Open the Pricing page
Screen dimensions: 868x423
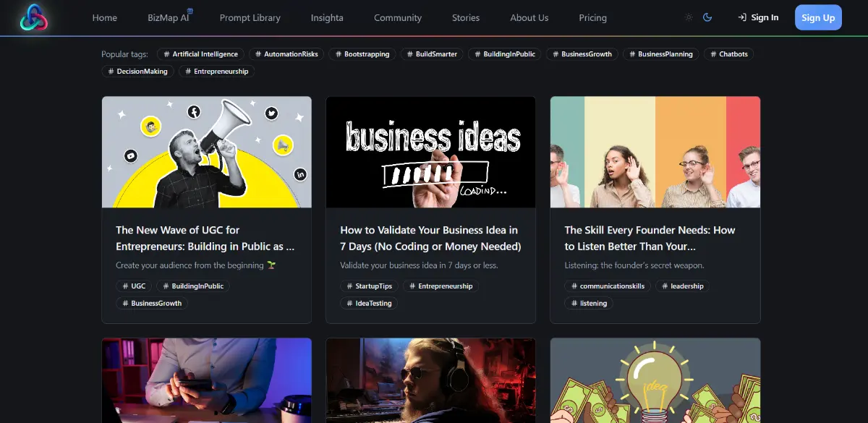pos(592,17)
